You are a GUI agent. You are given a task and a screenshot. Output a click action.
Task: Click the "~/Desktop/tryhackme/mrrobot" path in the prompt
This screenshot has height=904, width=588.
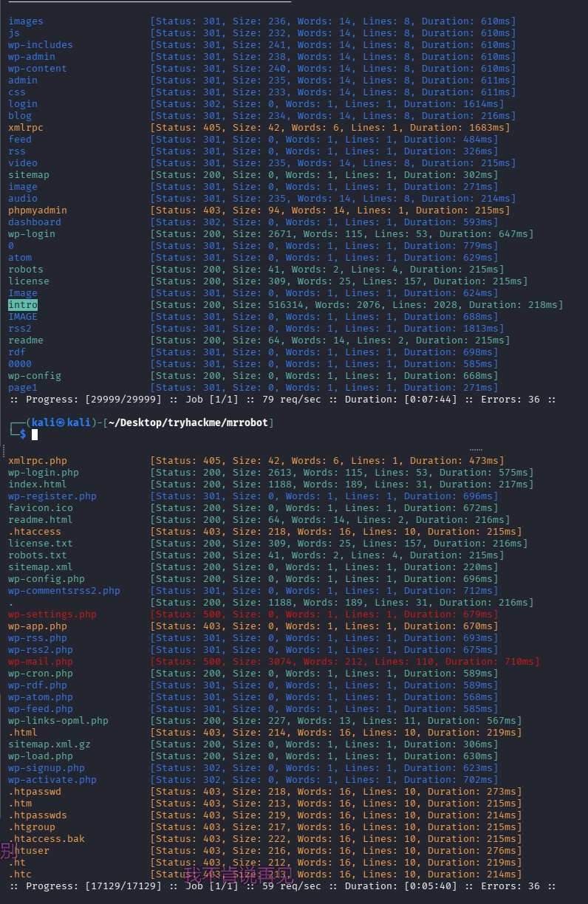191,422
